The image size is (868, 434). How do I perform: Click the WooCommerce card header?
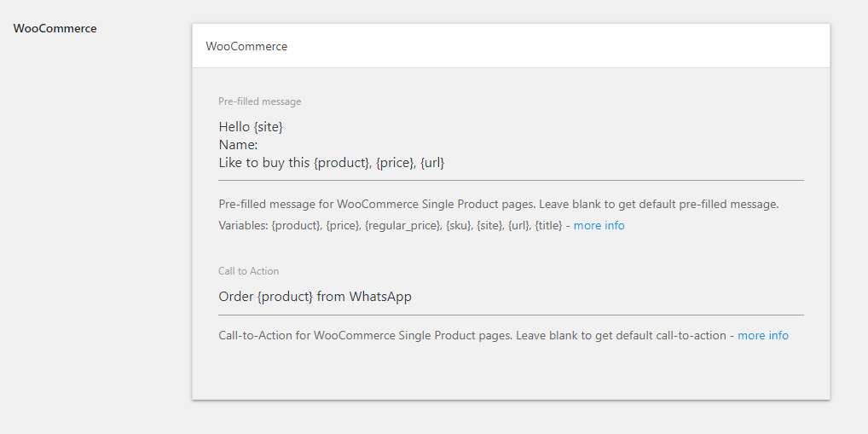(511, 46)
